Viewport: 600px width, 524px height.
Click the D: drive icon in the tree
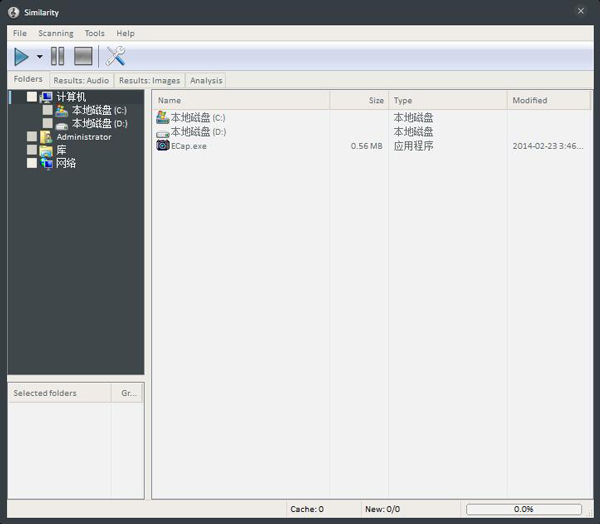[x=62, y=125]
